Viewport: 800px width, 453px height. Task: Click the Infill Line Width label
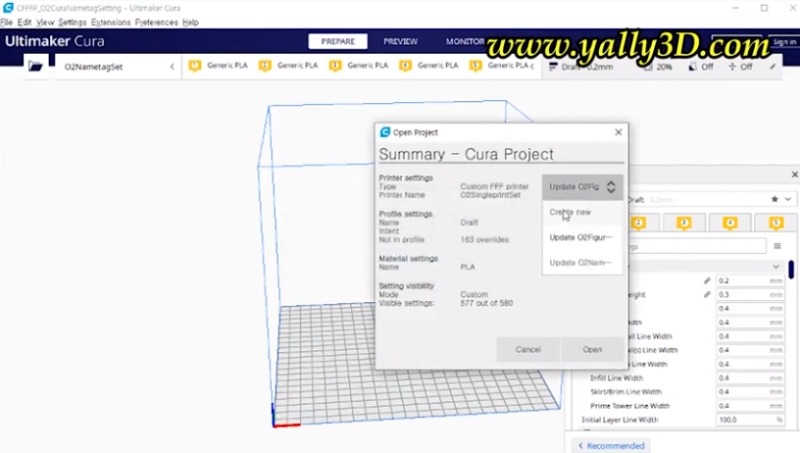(616, 378)
